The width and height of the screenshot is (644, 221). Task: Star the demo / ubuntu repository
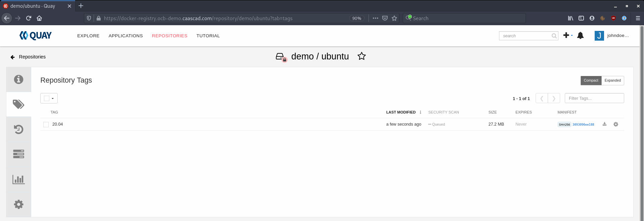[361, 56]
